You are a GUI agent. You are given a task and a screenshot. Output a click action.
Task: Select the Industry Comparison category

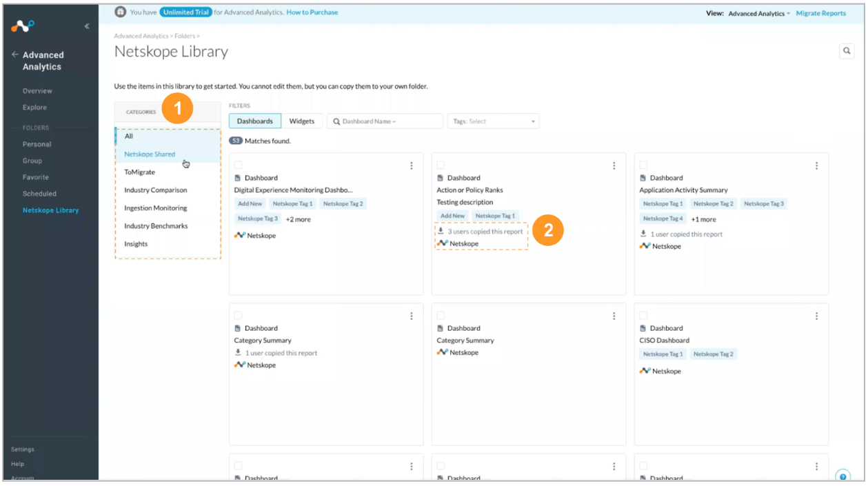pyautogui.click(x=168, y=190)
